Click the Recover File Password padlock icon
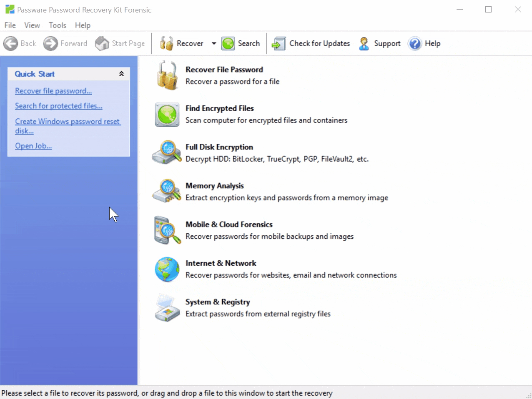The image size is (532, 399). coord(167,75)
